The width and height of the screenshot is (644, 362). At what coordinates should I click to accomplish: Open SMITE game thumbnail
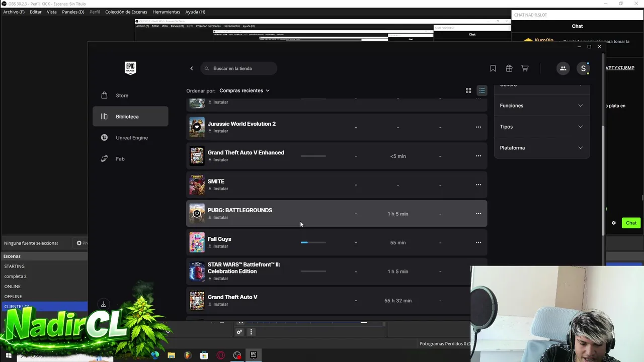point(197,185)
